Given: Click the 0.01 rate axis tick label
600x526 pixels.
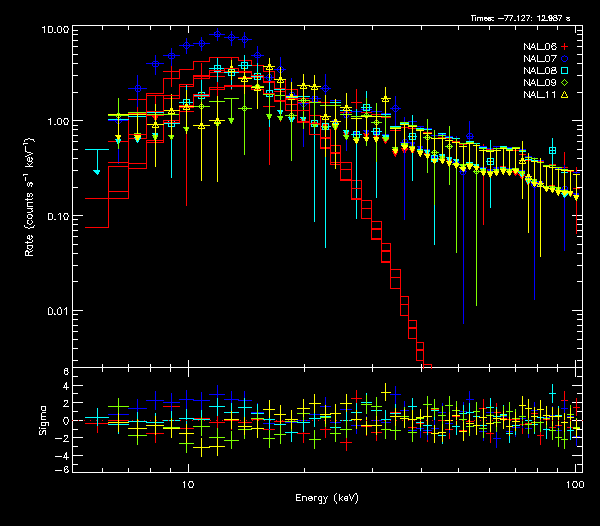Looking at the screenshot, I should click(58, 311).
